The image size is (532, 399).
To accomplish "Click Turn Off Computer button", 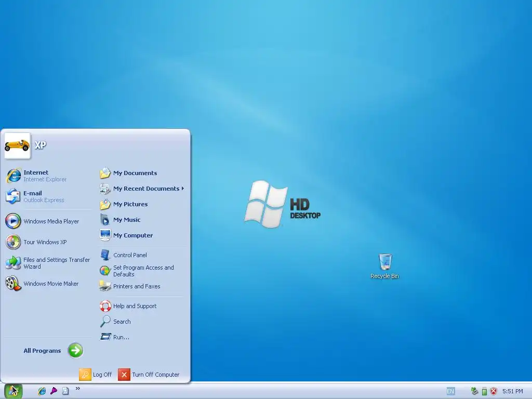I will (149, 375).
